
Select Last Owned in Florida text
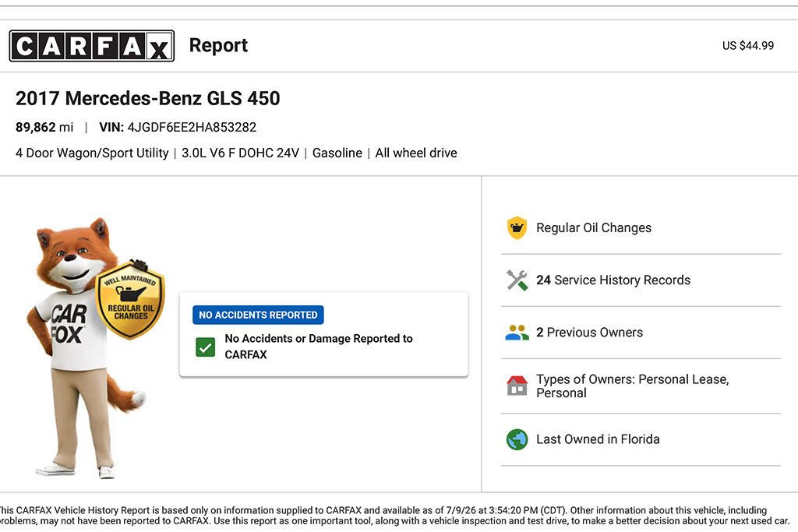[x=598, y=439]
